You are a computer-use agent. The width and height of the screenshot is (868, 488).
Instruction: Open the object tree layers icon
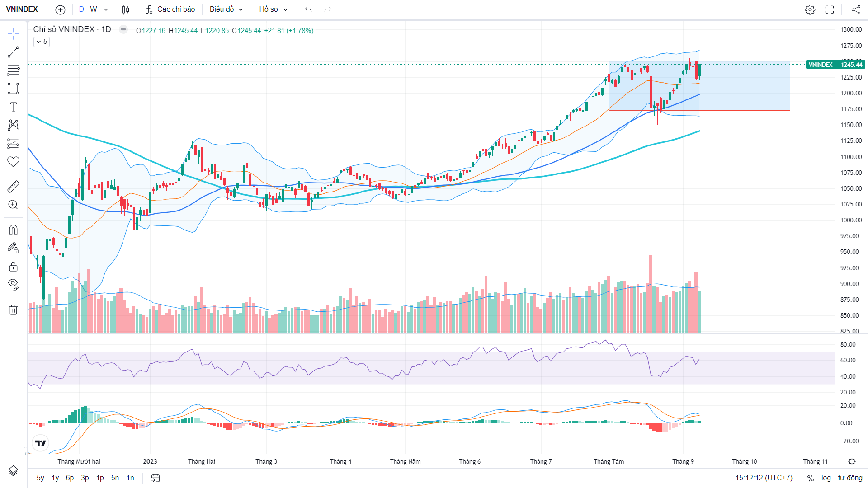pos(14,471)
